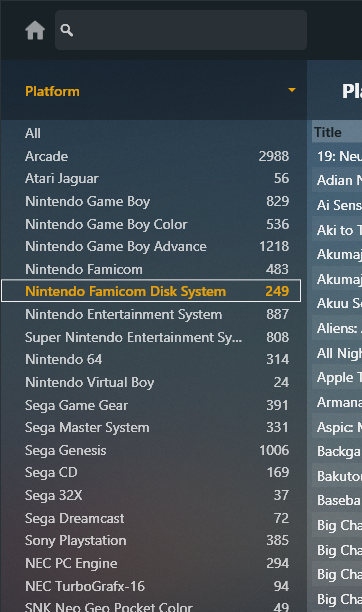Open the Platform dropdown arrow

[x=292, y=91]
